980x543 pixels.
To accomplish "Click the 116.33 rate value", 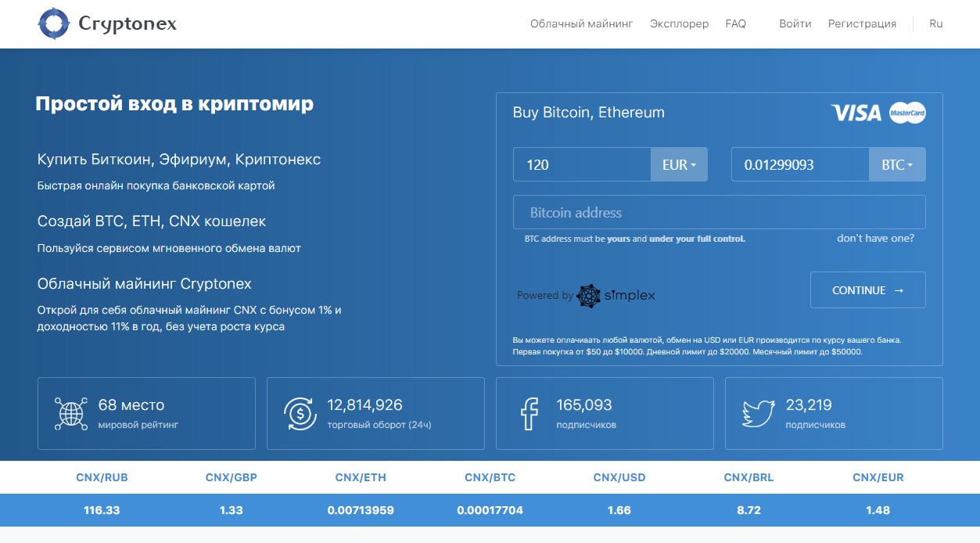I will [102, 510].
